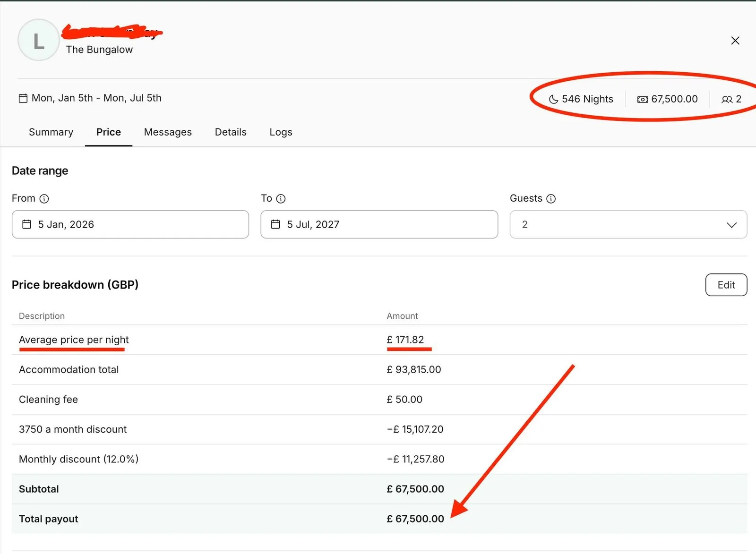This screenshot has width=756, height=554.
Task: Click the calendar icon in the To field
Action: pos(275,224)
